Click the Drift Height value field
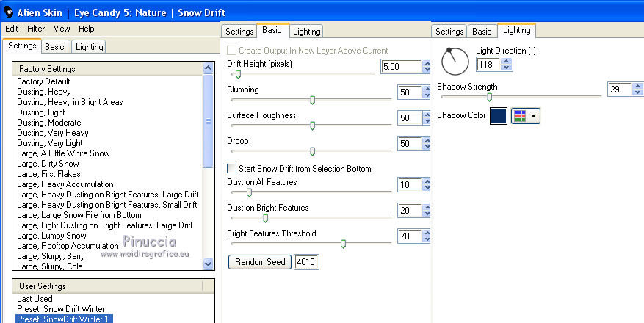 pos(401,67)
